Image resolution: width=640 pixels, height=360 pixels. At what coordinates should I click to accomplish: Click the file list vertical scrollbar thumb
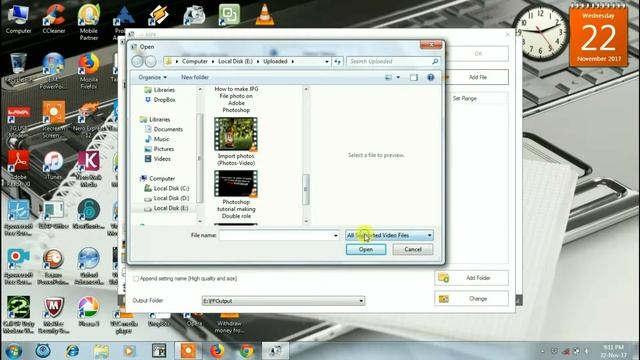click(306, 189)
